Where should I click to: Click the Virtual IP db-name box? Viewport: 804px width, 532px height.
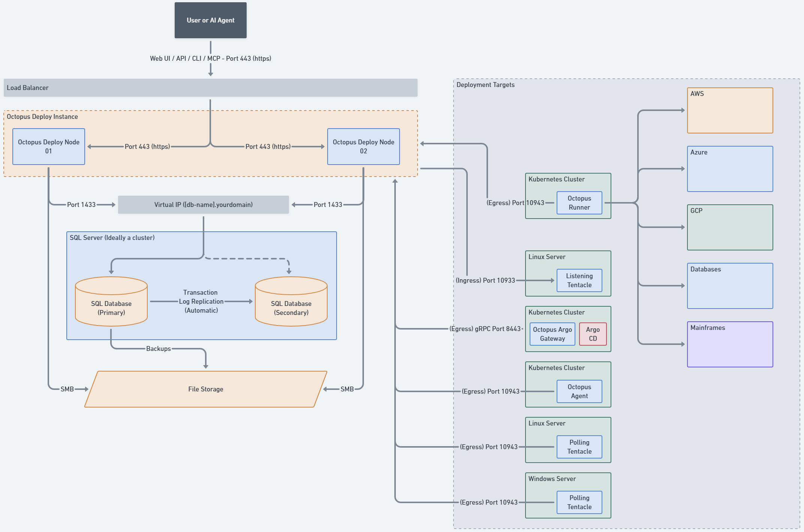click(x=204, y=205)
